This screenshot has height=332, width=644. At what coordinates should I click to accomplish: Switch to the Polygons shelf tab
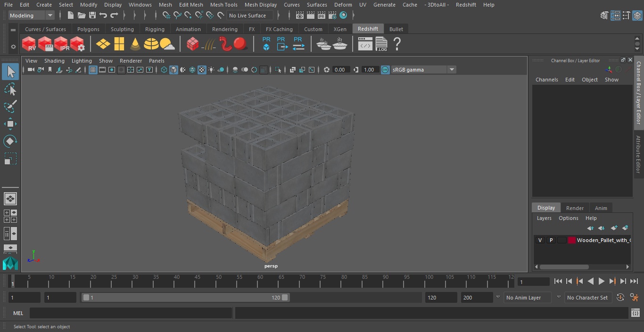click(88, 29)
